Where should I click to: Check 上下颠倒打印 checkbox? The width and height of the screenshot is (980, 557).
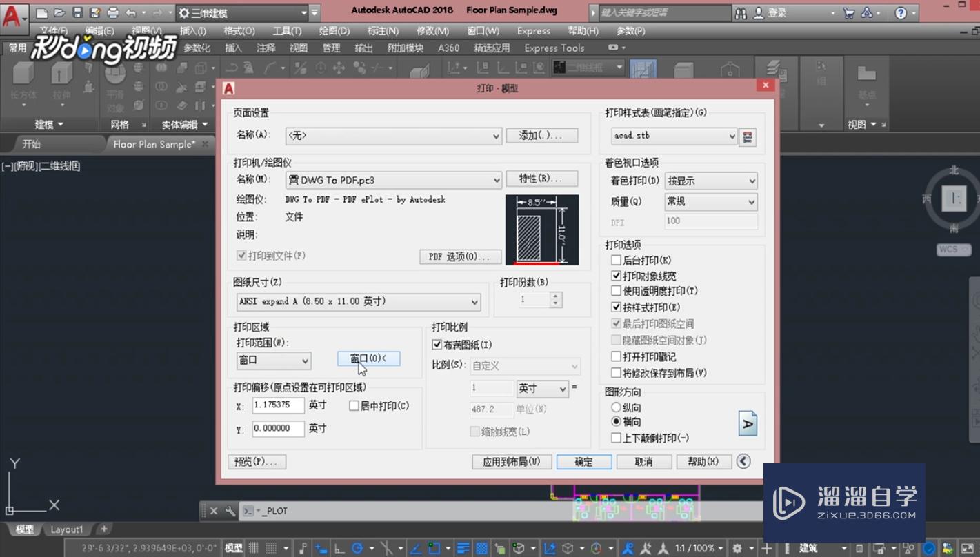tap(617, 438)
